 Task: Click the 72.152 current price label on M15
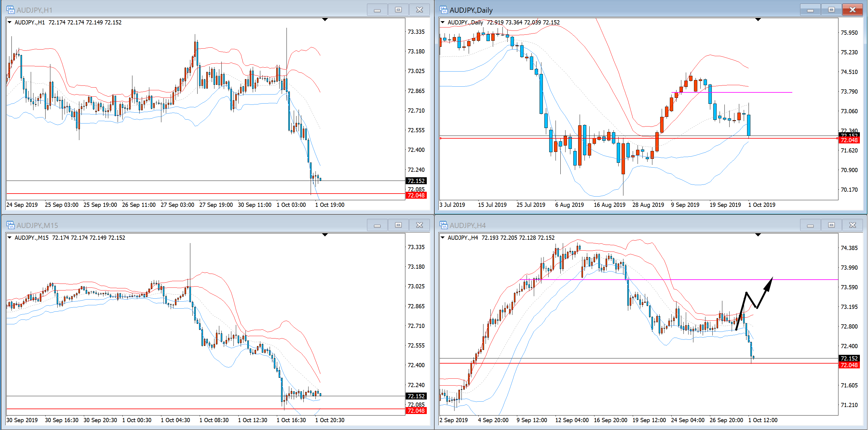pyautogui.click(x=416, y=396)
